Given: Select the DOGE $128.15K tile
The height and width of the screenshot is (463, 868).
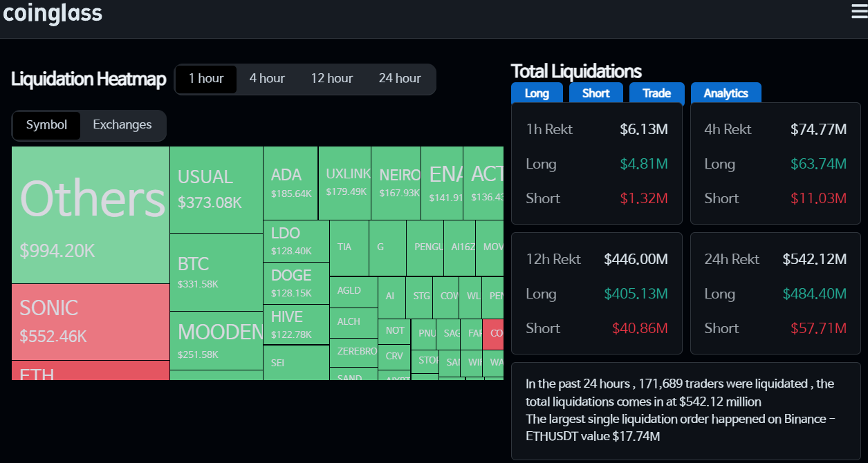Looking at the screenshot, I should (x=296, y=283).
